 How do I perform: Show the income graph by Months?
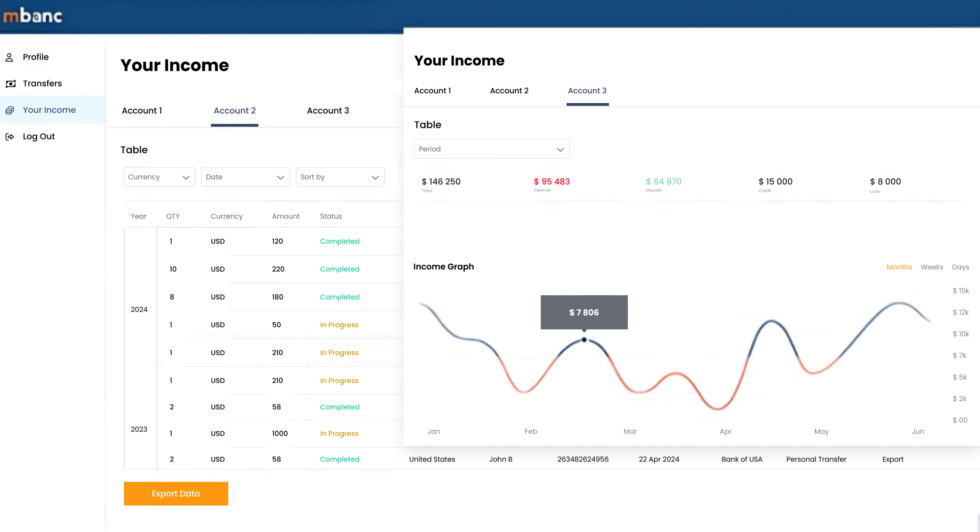tap(899, 267)
